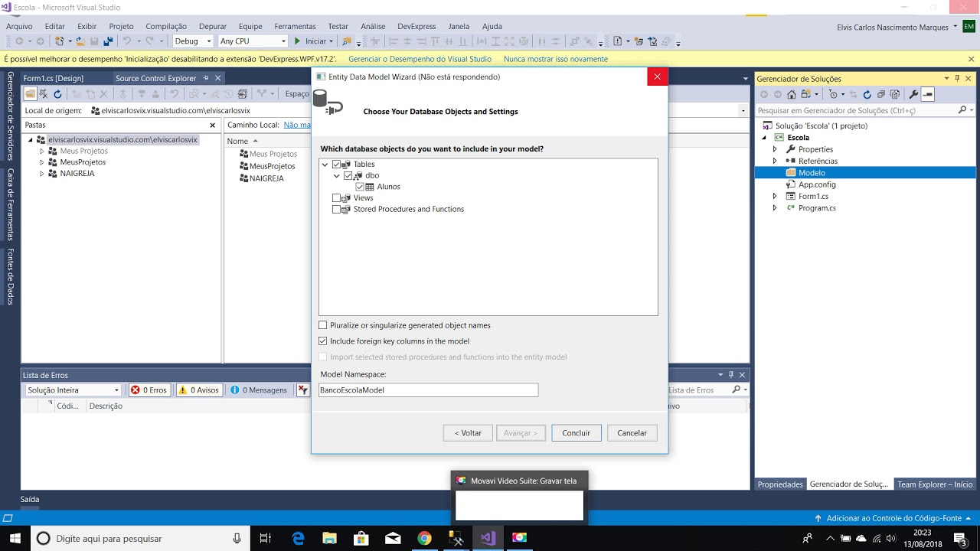The image size is (980, 551).
Task: Expand the NAIGREJA folder in Pastas tree
Action: click(42, 174)
